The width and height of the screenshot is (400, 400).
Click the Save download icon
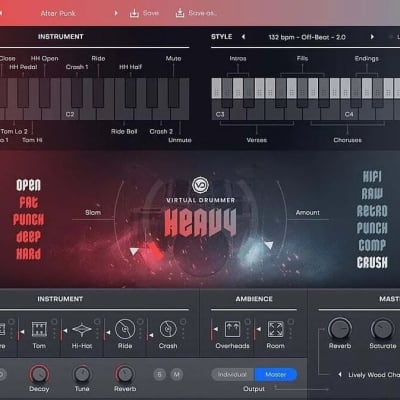134,13
